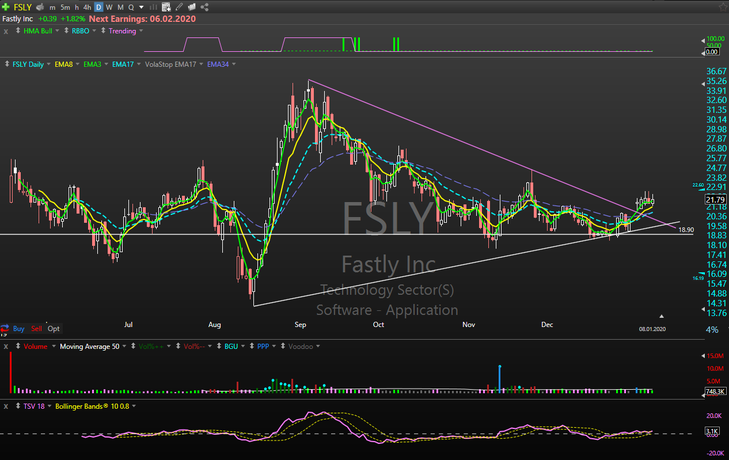Click the move handle beside Vol%++

[133, 346]
